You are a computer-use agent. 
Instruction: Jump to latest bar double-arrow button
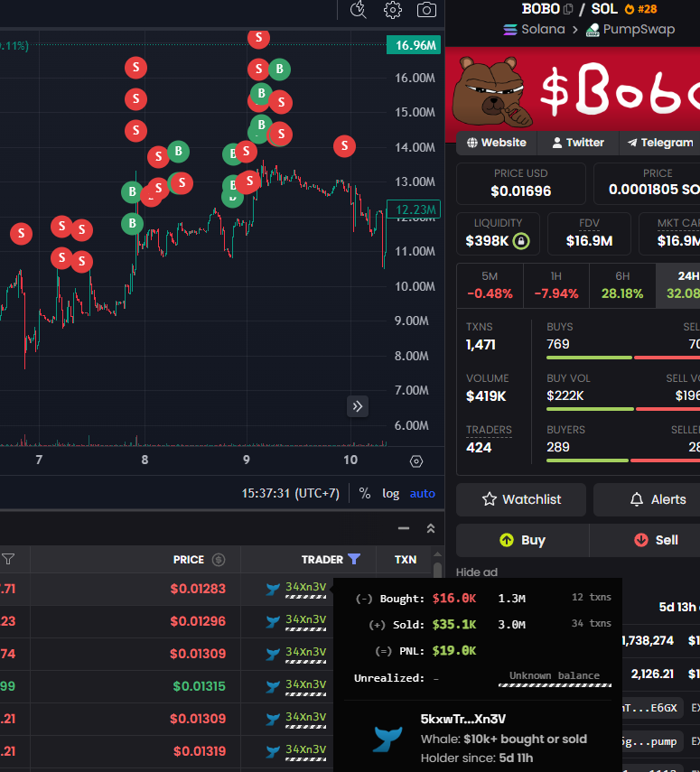click(x=358, y=406)
